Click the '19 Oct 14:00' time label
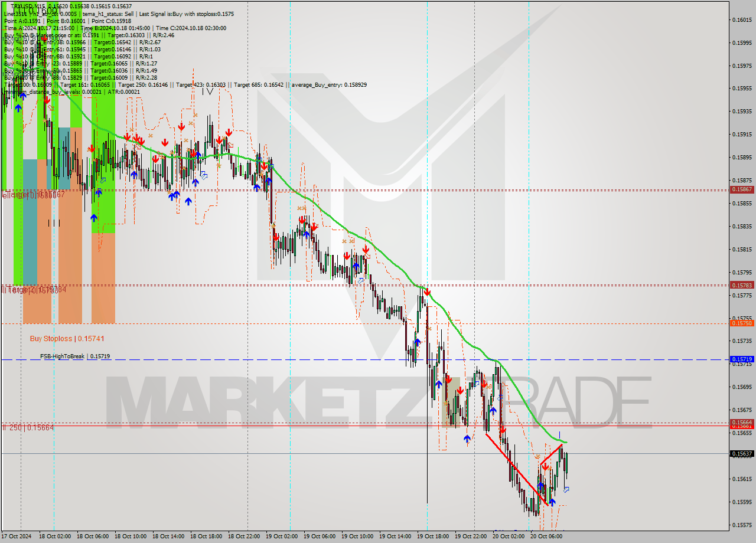The width and height of the screenshot is (756, 543). [395, 537]
